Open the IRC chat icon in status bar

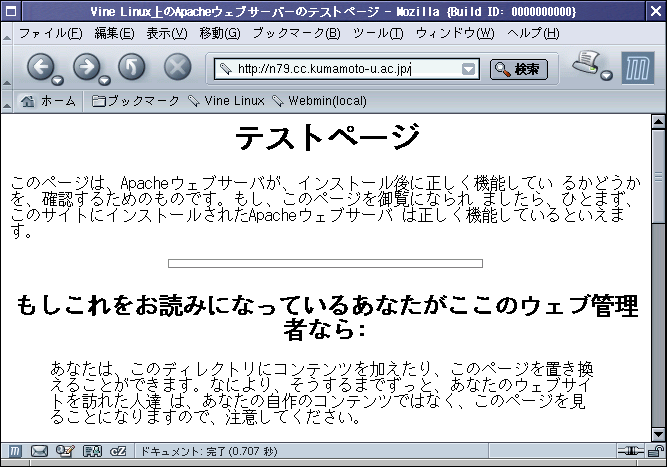click(x=118, y=451)
